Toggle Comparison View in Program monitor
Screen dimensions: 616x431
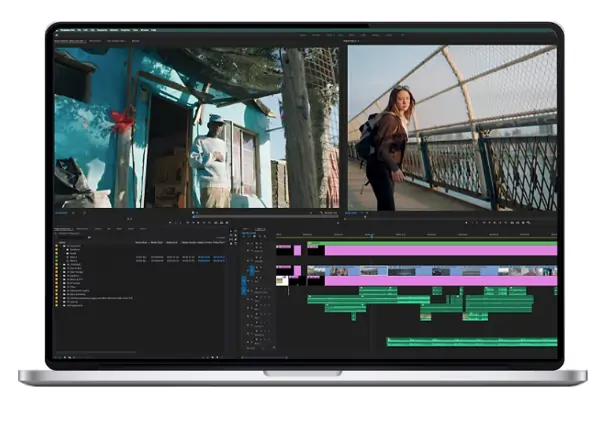pyautogui.click(x=528, y=222)
